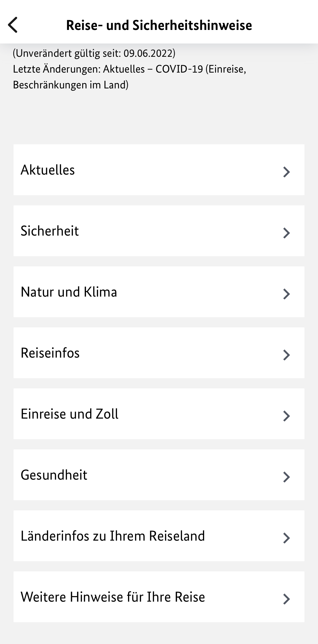Viewport: 318px width, 644px height.
Task: Click chevron arrow beside Reiseinfos
Action: coord(286,355)
